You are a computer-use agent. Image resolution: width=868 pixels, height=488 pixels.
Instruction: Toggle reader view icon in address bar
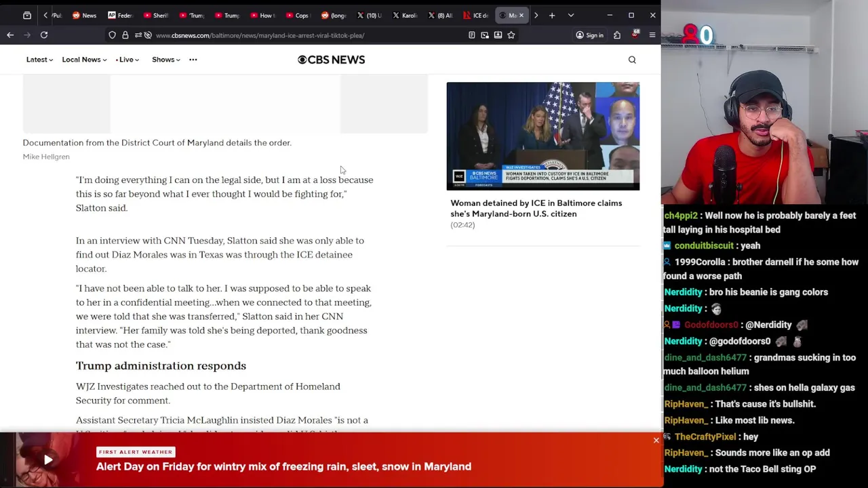(x=472, y=35)
